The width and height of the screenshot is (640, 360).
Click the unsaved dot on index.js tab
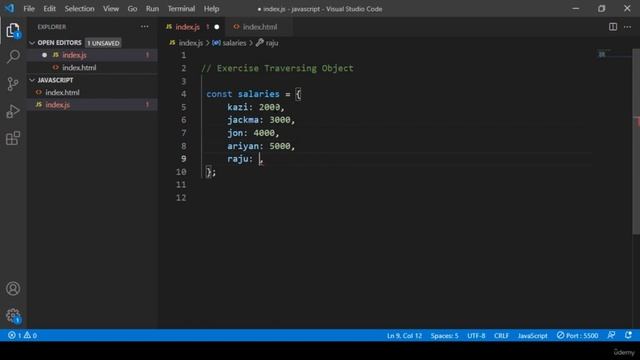[x=217, y=27]
